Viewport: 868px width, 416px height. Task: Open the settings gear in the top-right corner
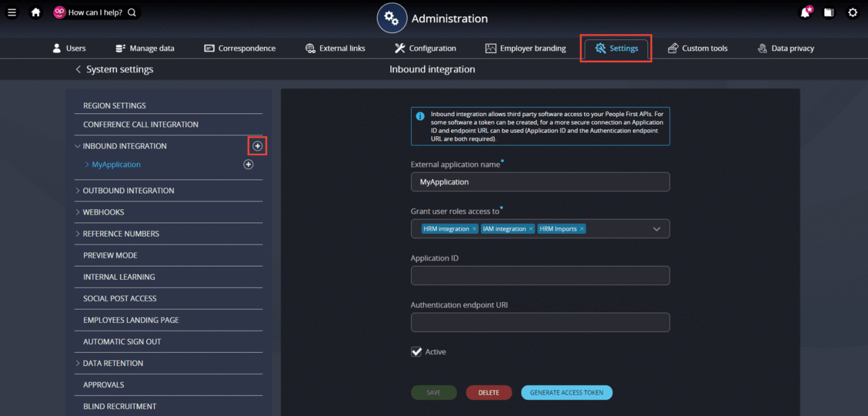tap(852, 12)
